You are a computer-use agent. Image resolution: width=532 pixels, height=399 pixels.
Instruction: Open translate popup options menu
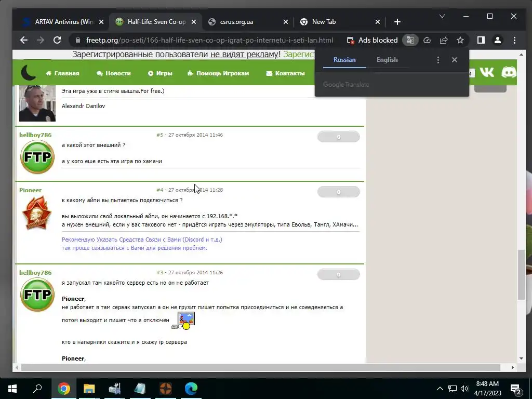point(438,60)
